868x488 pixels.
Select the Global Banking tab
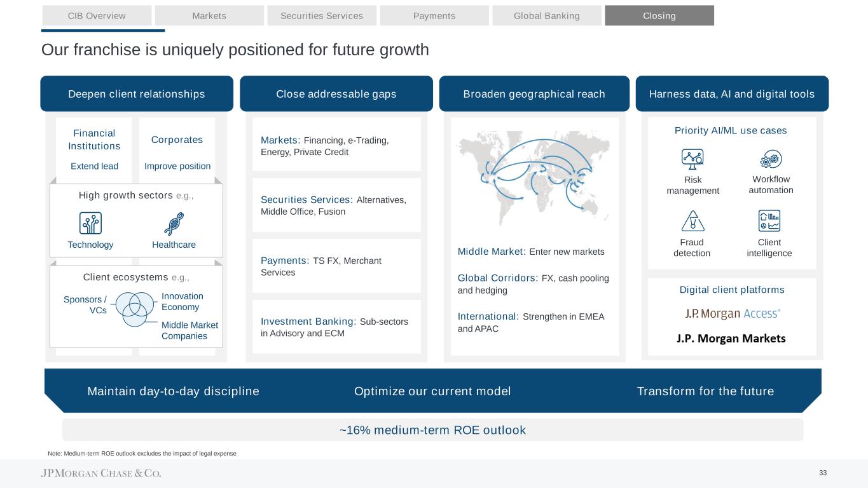pos(547,16)
